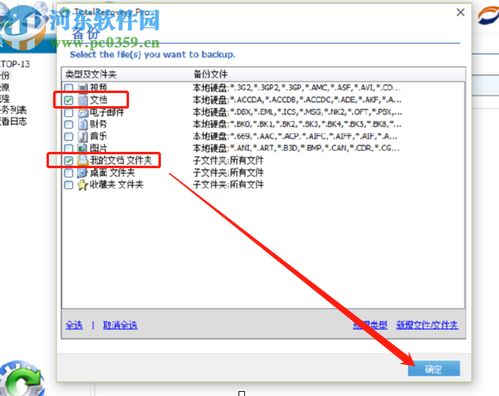Select the 收藏夹 文件夹 row label

pyautogui.click(x=117, y=185)
